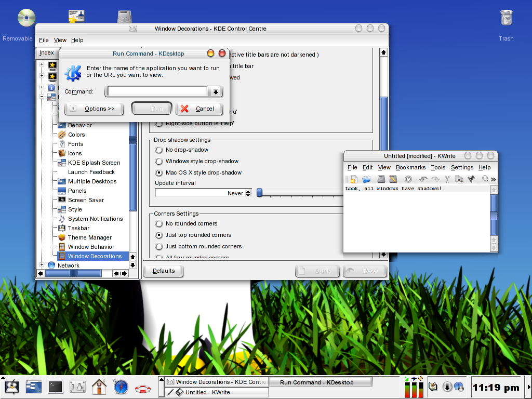Open the File menu in KDE Control Centre
This screenshot has width=532, height=399.
point(44,40)
